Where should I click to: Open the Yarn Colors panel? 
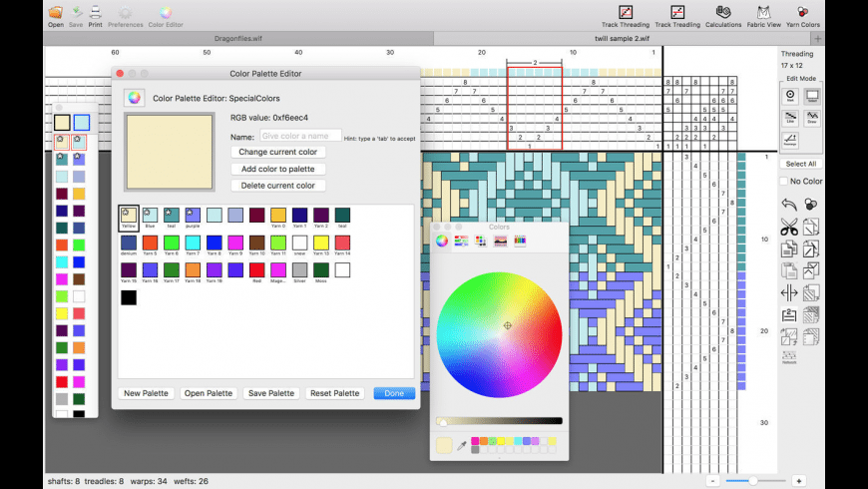(802, 12)
